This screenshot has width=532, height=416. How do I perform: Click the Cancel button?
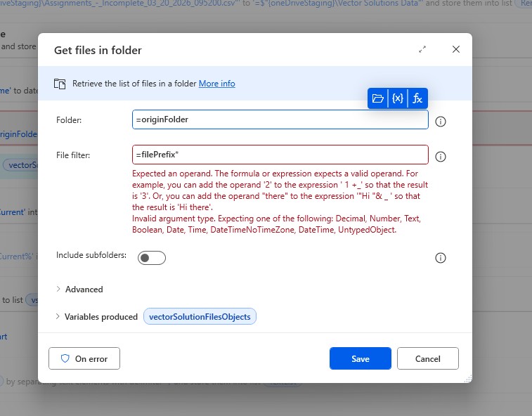point(428,358)
